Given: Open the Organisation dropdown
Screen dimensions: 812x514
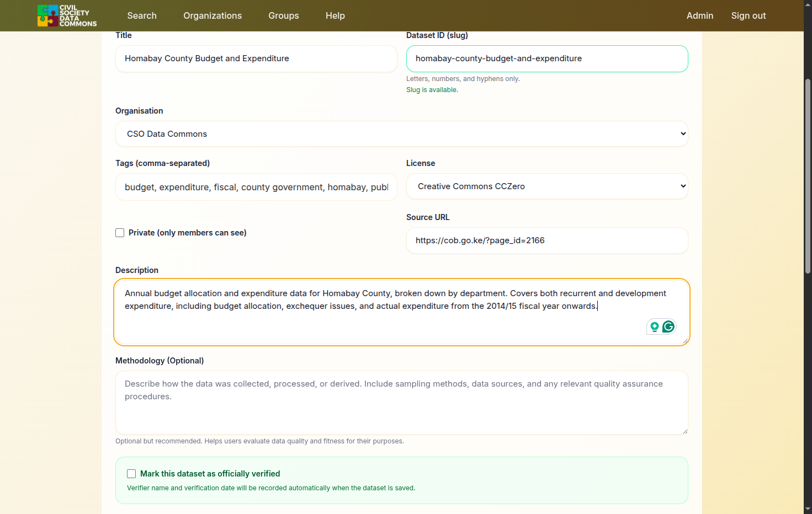Looking at the screenshot, I should click(x=402, y=134).
